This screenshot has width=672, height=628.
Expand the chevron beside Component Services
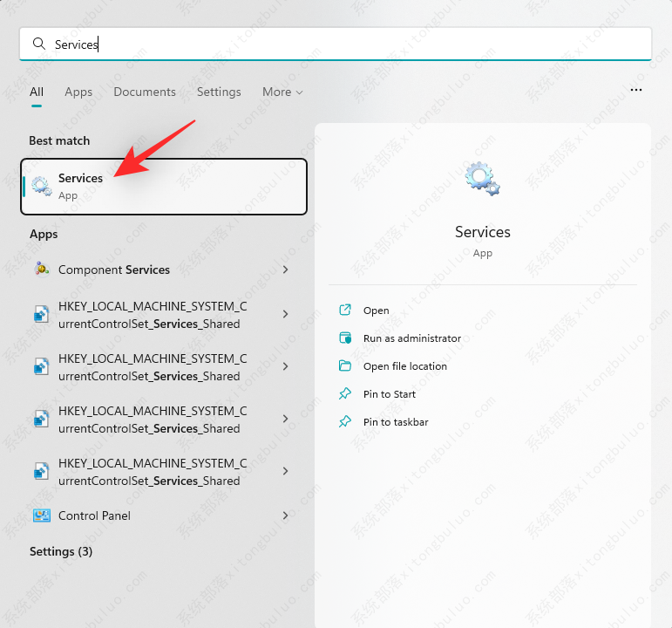tap(286, 270)
